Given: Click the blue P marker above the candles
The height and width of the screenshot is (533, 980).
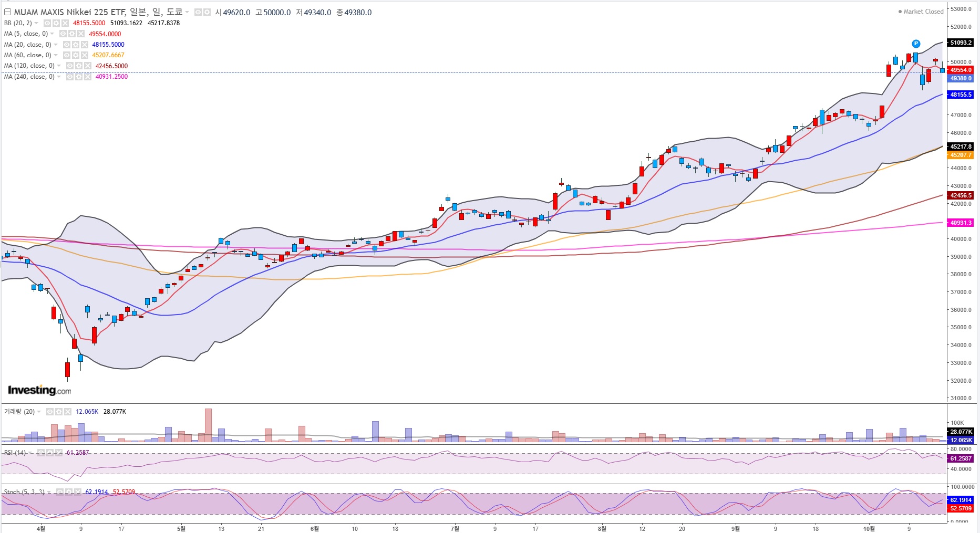Looking at the screenshot, I should (x=916, y=44).
